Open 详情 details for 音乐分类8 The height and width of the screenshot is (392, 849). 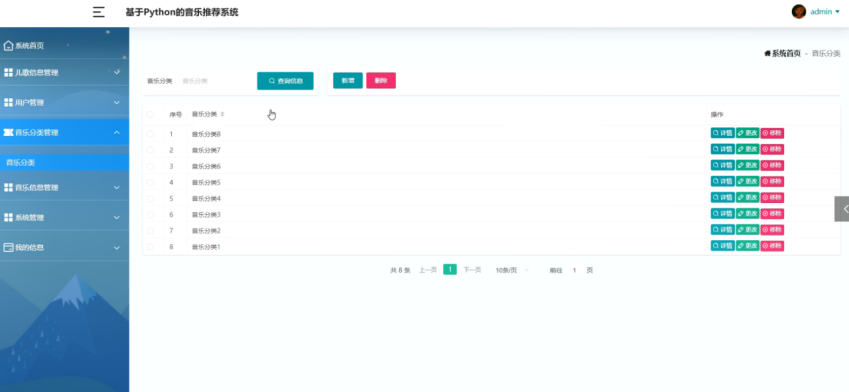click(722, 133)
